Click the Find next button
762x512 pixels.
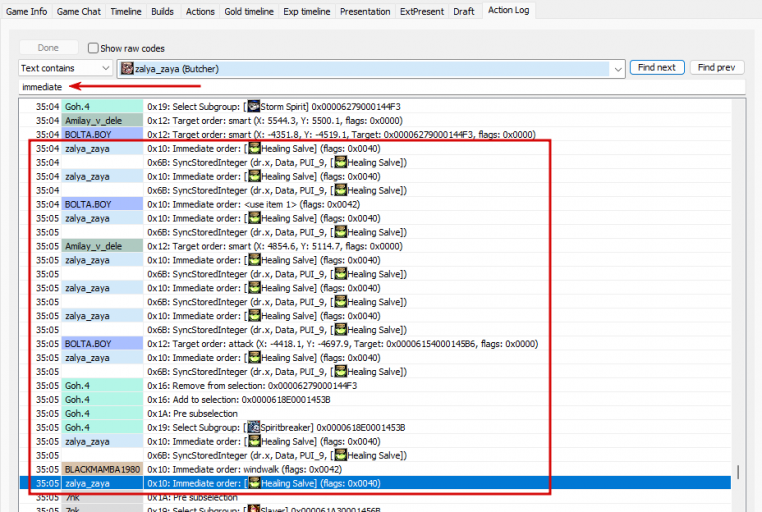pos(657,67)
